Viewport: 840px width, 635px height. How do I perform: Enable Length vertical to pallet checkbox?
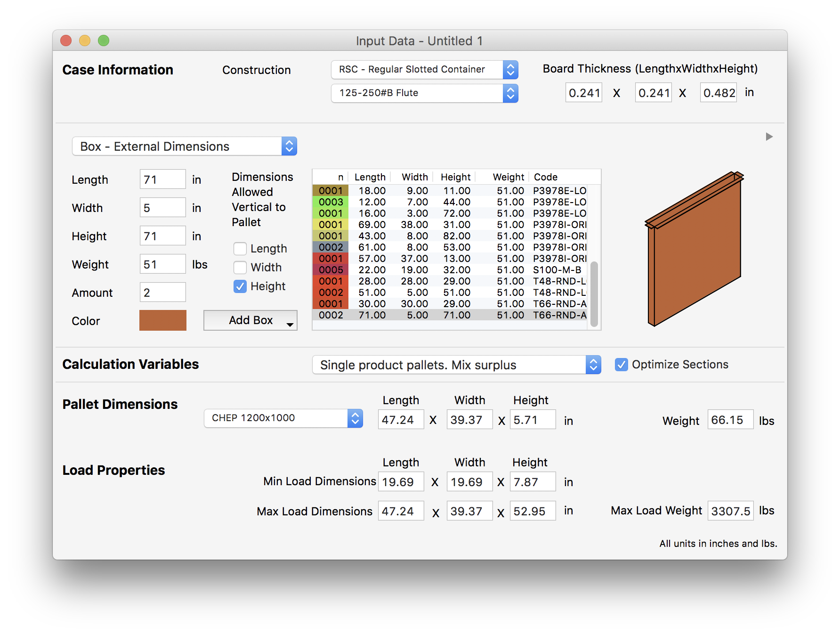(x=240, y=249)
